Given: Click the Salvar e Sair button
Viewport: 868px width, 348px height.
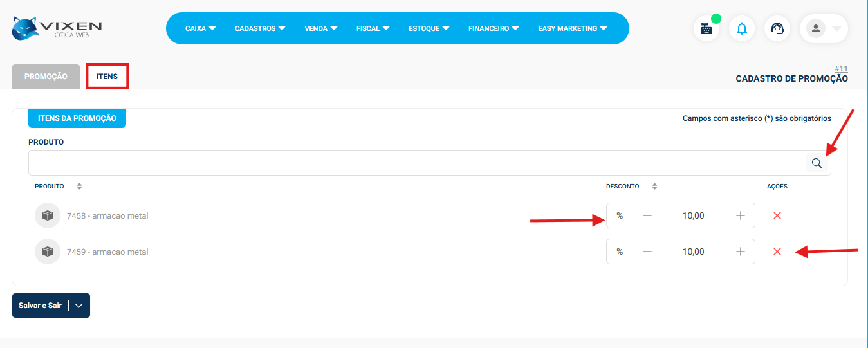Looking at the screenshot, I should tap(40, 306).
